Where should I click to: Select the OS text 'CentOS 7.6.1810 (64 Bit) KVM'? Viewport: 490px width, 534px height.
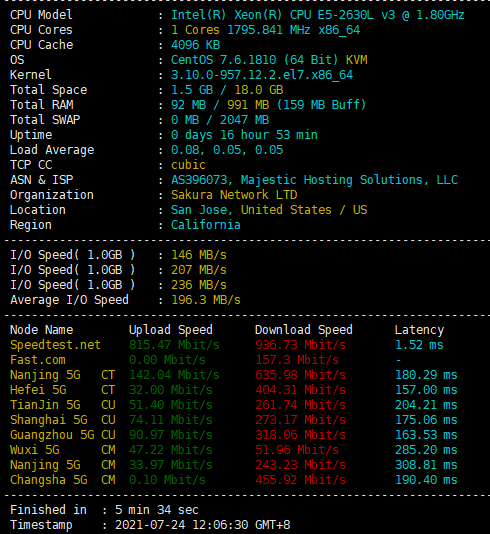[x=269, y=60]
